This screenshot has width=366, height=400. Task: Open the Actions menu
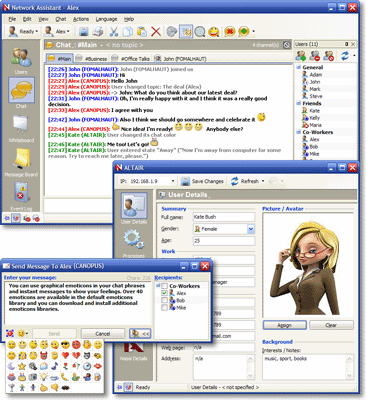coord(81,19)
